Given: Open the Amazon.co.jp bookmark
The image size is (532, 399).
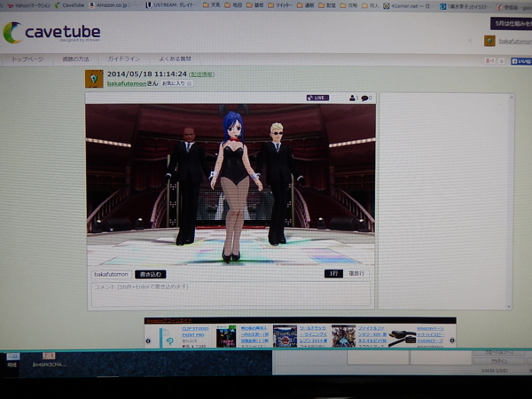Looking at the screenshot, I should [113, 5].
